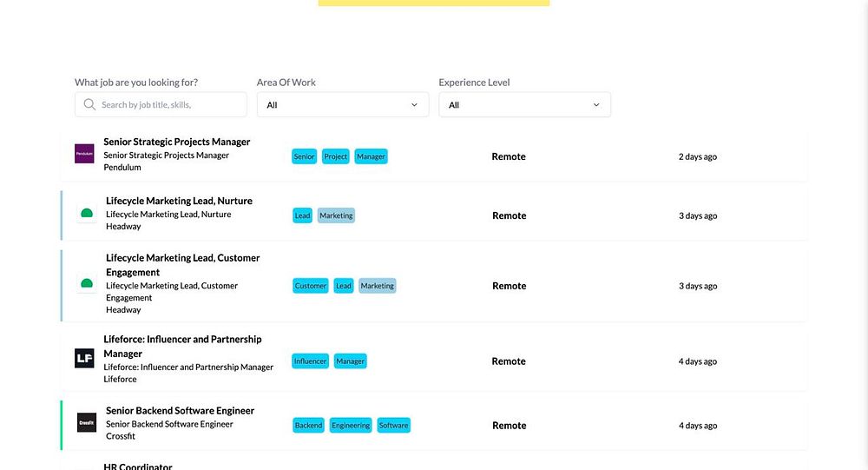
Task: Click the Lifeforce company name
Action: tap(120, 379)
